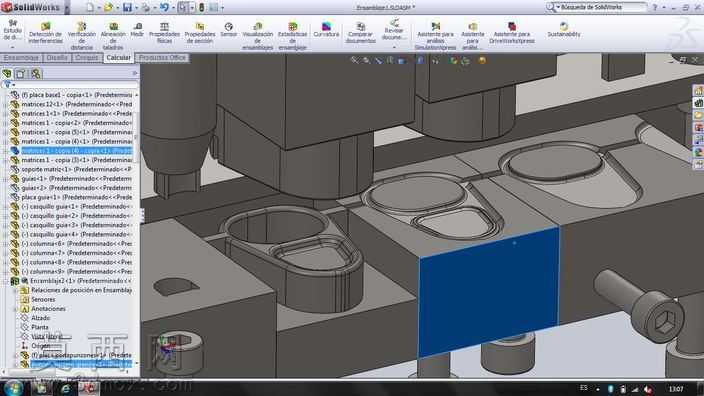This screenshot has width=704, height=396.
Task: Expand the Undo dropdown arrow
Action: tap(173, 8)
